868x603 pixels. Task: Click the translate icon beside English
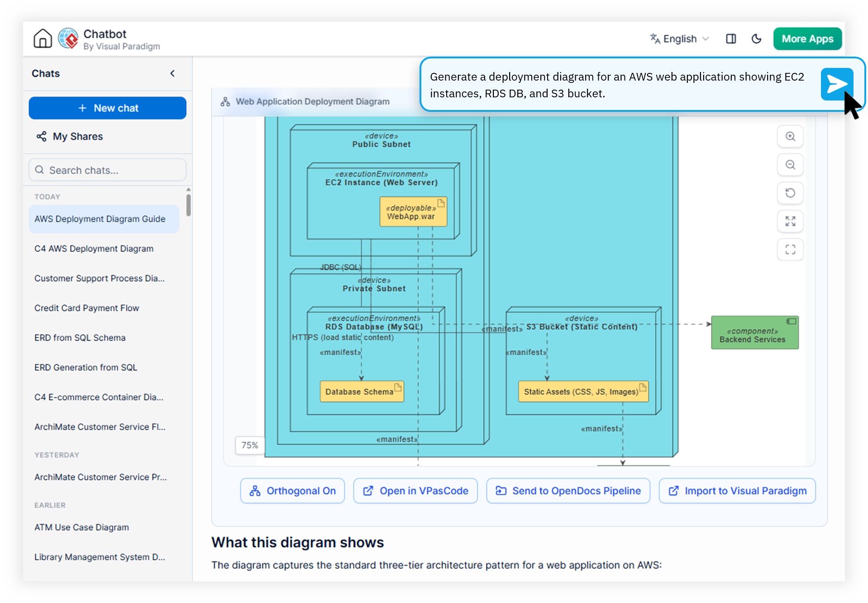pyautogui.click(x=655, y=39)
